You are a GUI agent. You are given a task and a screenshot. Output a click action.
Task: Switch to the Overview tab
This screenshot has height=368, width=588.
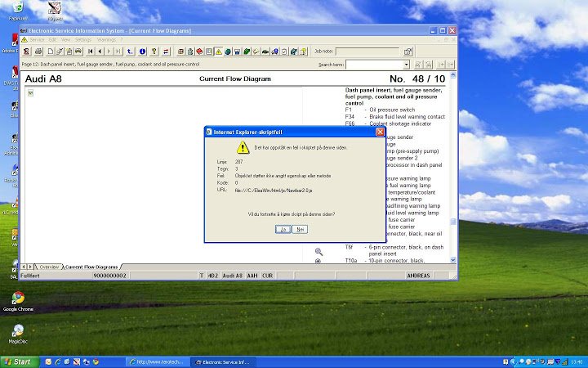point(49,267)
